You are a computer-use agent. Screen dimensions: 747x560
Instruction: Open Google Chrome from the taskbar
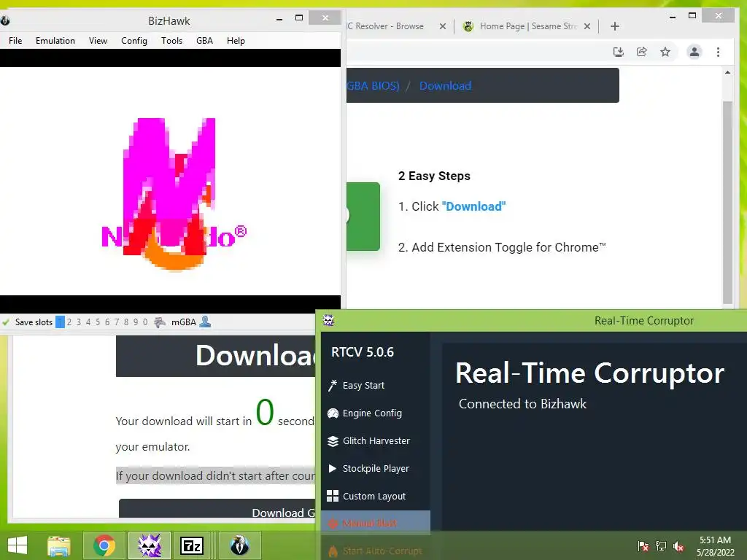click(x=104, y=545)
